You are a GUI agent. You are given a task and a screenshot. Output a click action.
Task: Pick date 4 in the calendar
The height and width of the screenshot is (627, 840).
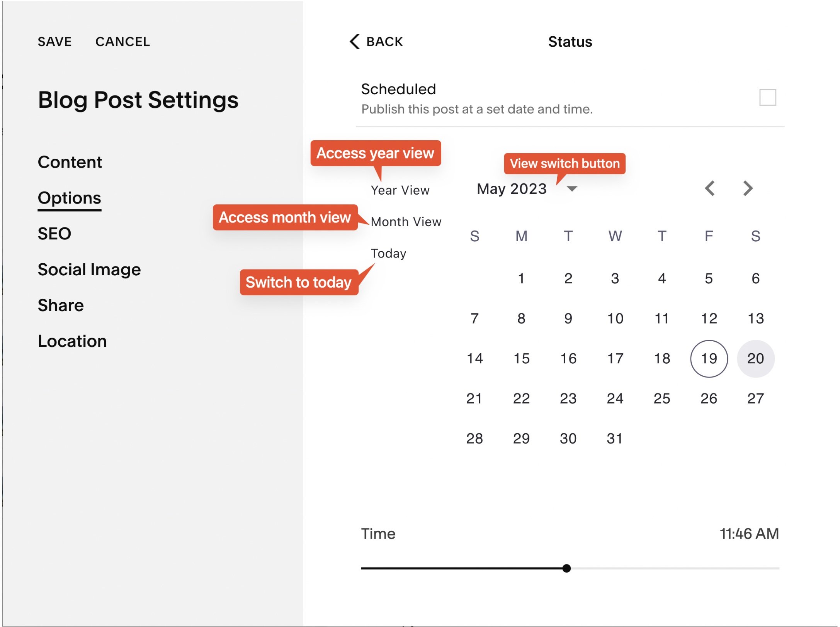(662, 278)
